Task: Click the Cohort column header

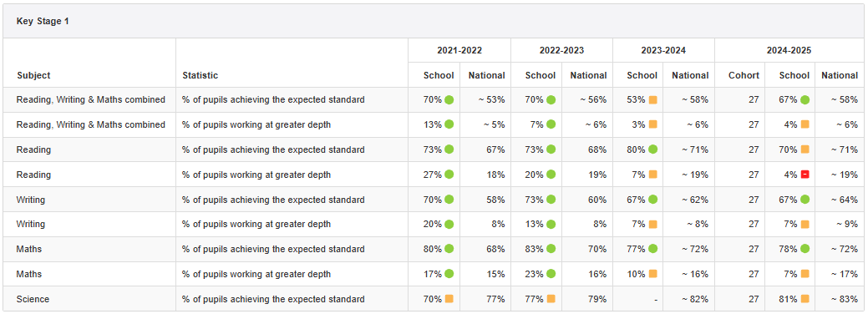Action: pyautogui.click(x=744, y=75)
